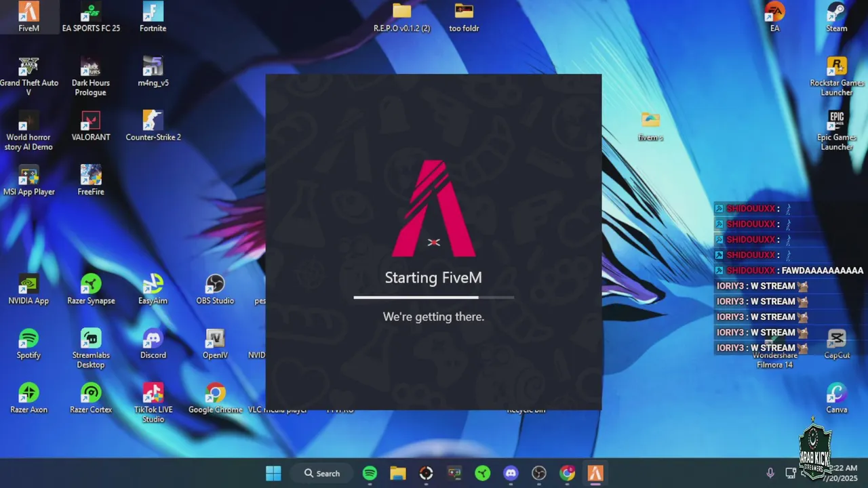Open the EA desktop shortcut
Screen dimensions: 868x488
(x=774, y=17)
